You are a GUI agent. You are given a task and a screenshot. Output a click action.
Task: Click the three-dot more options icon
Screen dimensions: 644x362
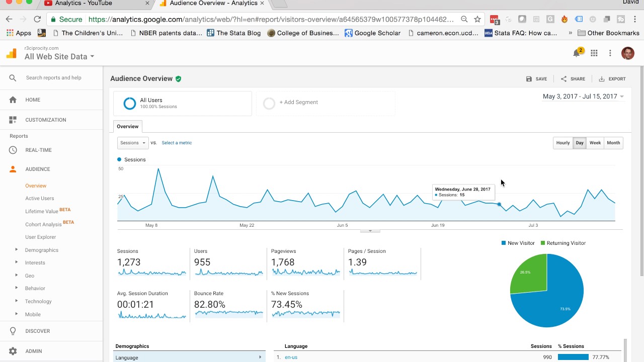[610, 53]
